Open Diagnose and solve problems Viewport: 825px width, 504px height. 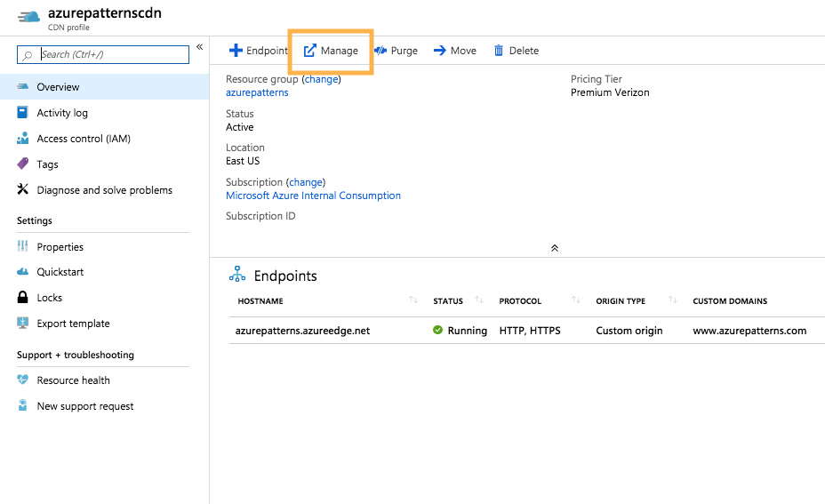point(104,190)
